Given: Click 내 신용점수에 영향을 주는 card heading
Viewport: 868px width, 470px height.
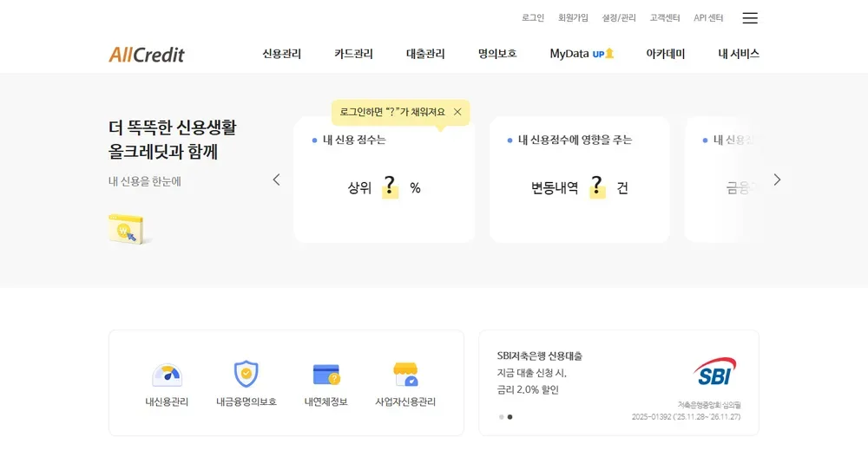Looking at the screenshot, I should [x=575, y=140].
